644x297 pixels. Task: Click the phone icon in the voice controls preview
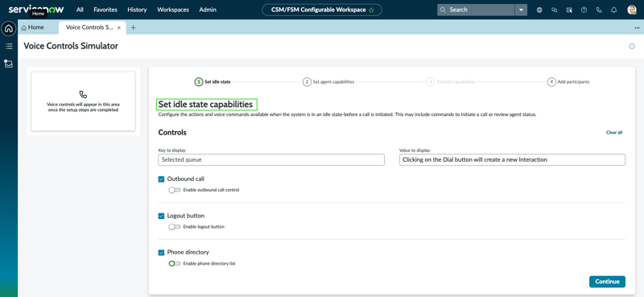[x=83, y=94]
